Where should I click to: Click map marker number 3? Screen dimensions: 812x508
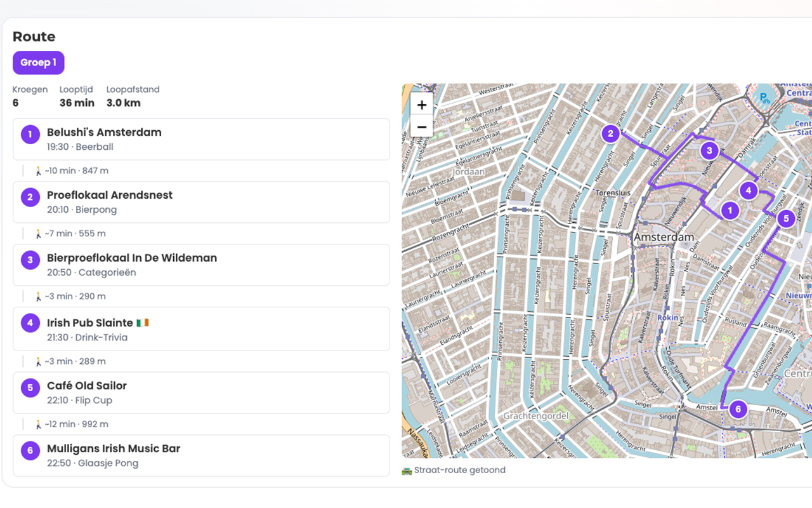point(709,150)
